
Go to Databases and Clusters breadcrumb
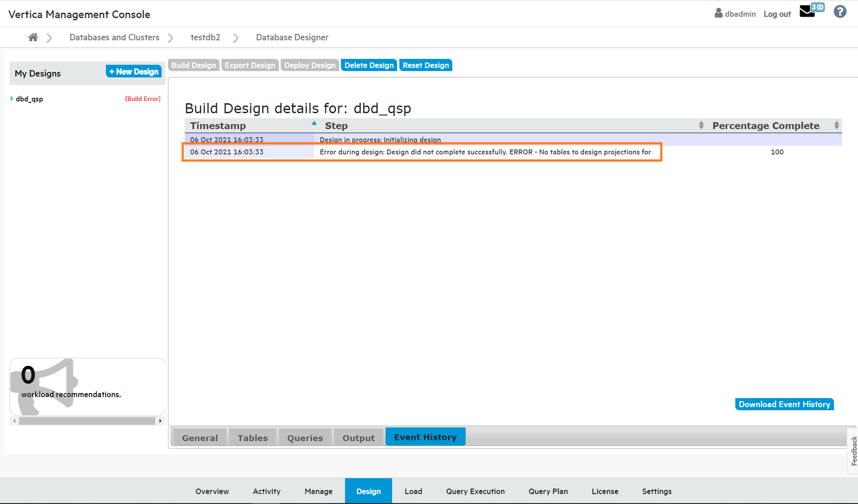pyautogui.click(x=114, y=38)
